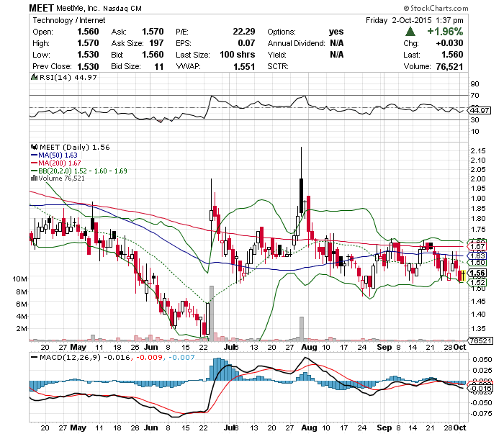The width and height of the screenshot is (504, 434).
Task: Click the -0.016 MACD tag on axis
Action: [481, 389]
